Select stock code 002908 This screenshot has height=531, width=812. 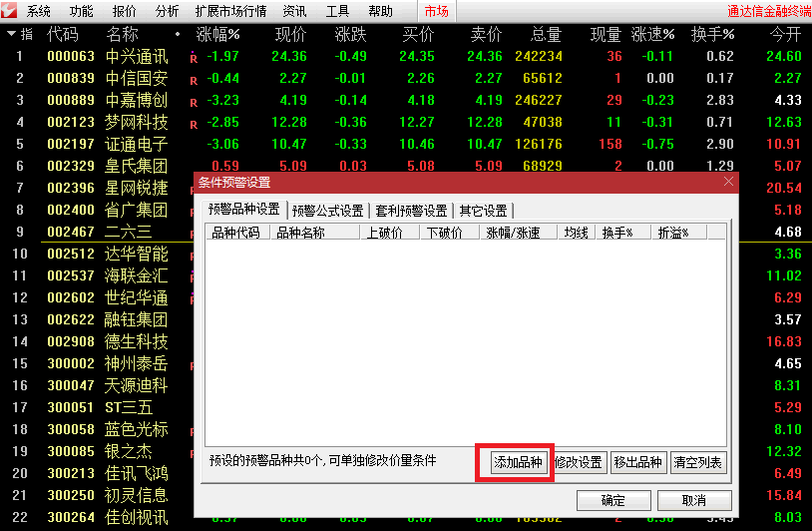[x=71, y=341]
